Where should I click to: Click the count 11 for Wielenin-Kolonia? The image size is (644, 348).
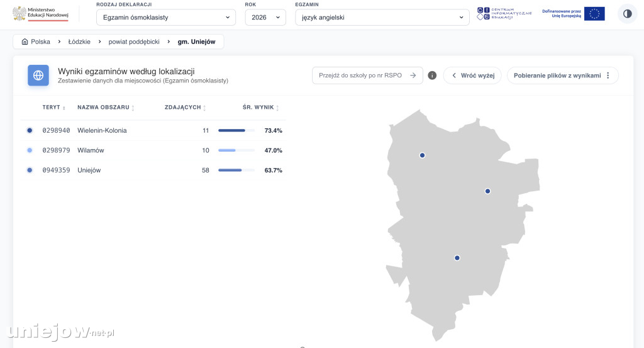206,130
